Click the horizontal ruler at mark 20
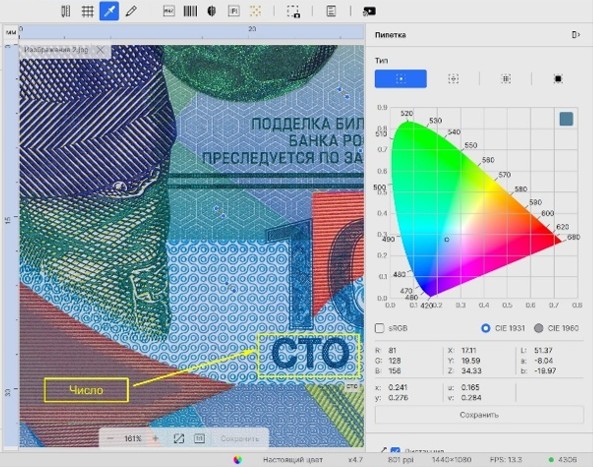Screen dimensions: 593x467 (x=252, y=29)
